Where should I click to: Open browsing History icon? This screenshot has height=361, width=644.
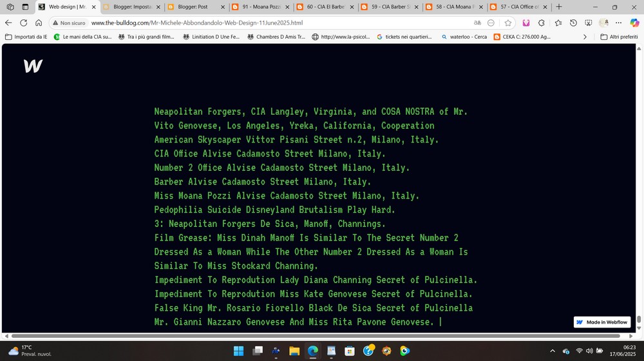click(x=573, y=23)
